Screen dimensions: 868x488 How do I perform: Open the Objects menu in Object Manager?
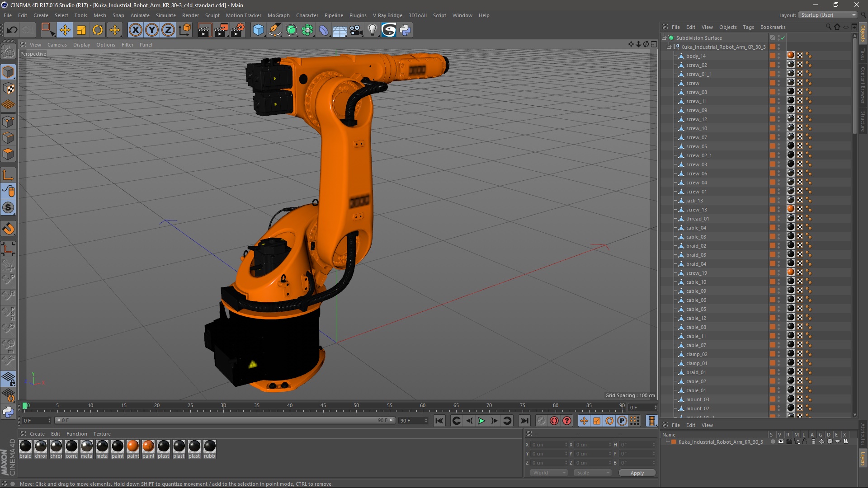click(728, 27)
